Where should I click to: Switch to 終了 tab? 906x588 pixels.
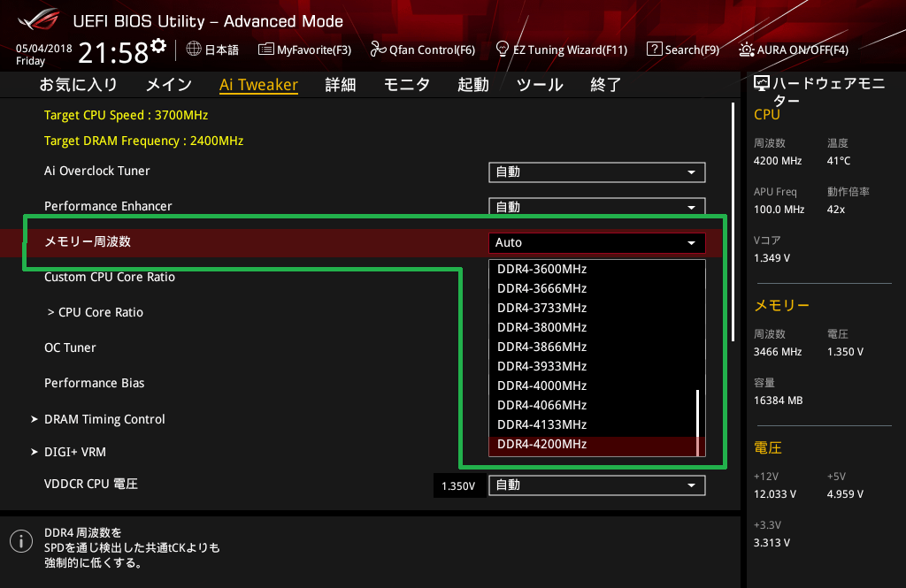pos(605,85)
